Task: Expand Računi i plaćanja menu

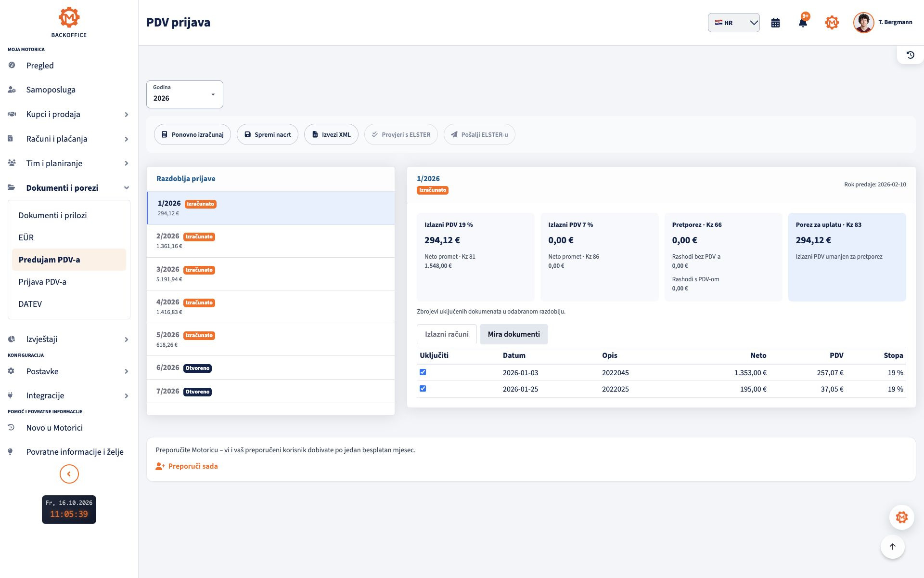Action: point(69,139)
